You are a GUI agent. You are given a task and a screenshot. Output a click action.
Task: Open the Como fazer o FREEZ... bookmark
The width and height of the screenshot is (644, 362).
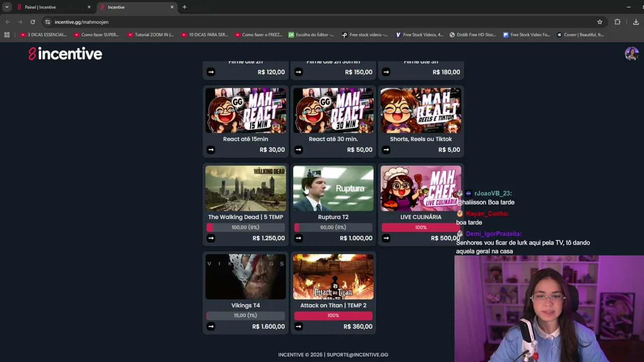coord(258,35)
